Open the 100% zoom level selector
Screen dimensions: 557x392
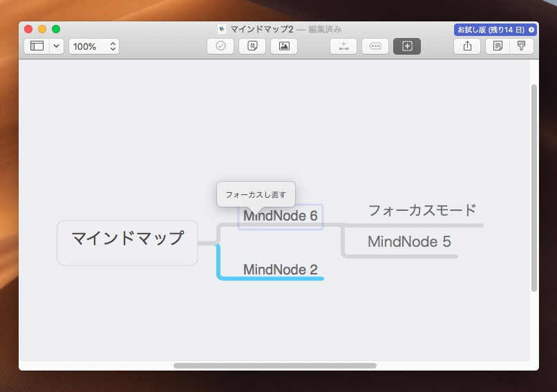pos(93,46)
